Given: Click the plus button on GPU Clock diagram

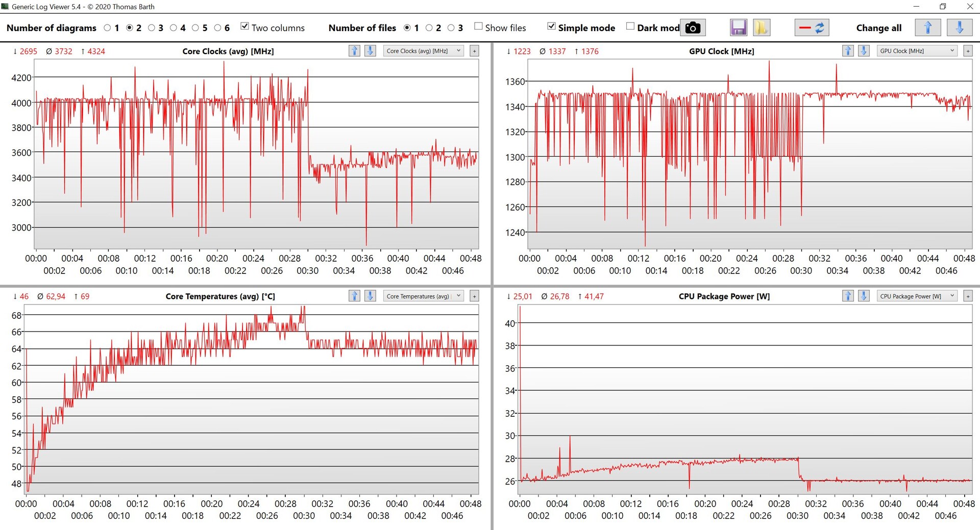Looking at the screenshot, I should click(x=968, y=51).
